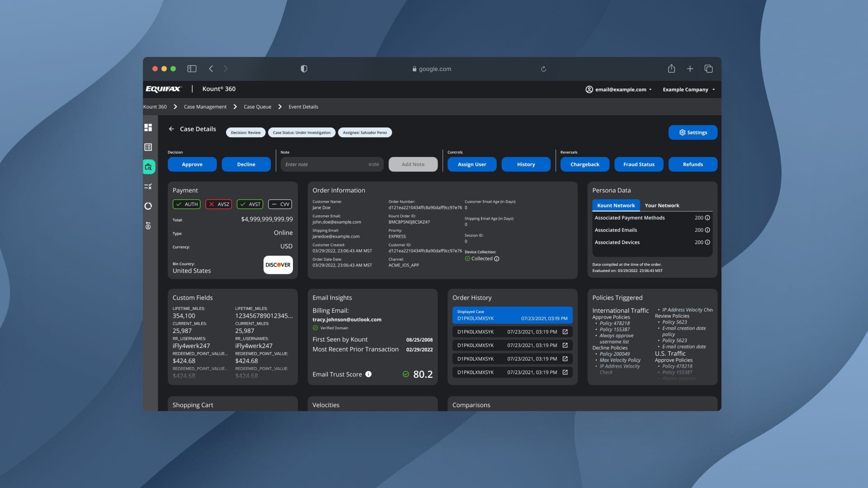This screenshot has height=488, width=868.
Task: Click chevron after Case Management breadcrumb
Action: [235, 107]
